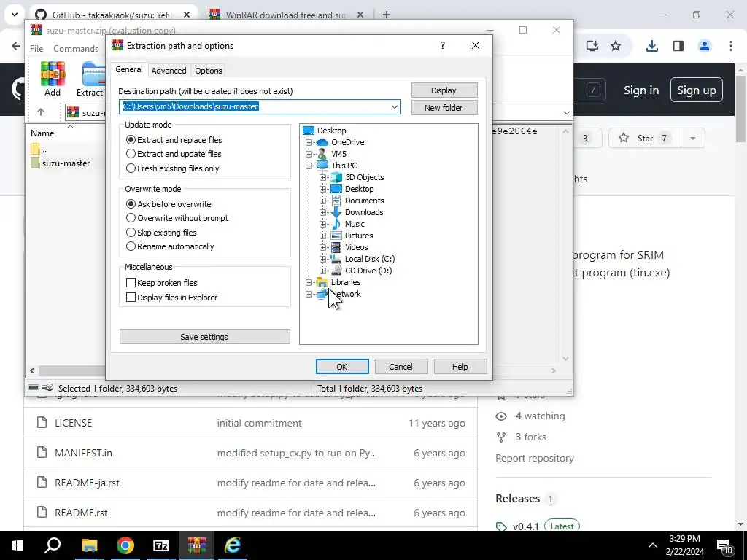Click the Save settings button
This screenshot has width=747, height=560.
[204, 337]
